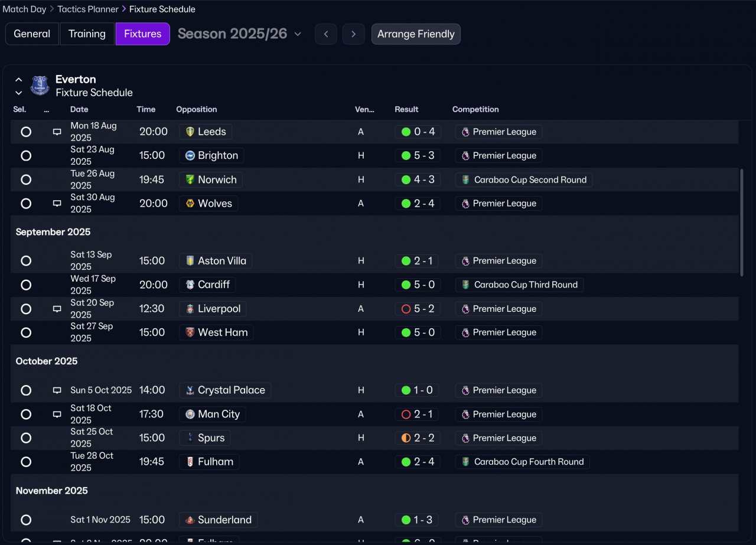Sort fixtures by the Time column header
This screenshot has width=756, height=545.
click(146, 109)
